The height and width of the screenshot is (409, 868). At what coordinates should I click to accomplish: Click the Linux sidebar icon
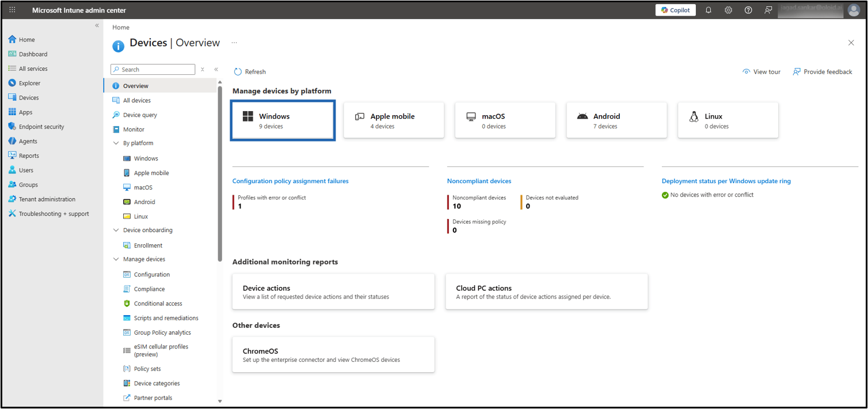click(x=127, y=217)
